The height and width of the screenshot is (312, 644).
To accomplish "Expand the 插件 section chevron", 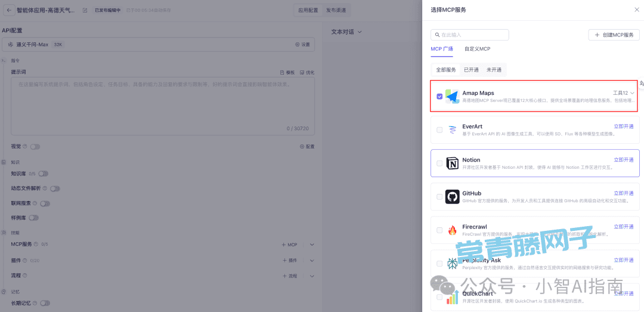I will click(312, 260).
